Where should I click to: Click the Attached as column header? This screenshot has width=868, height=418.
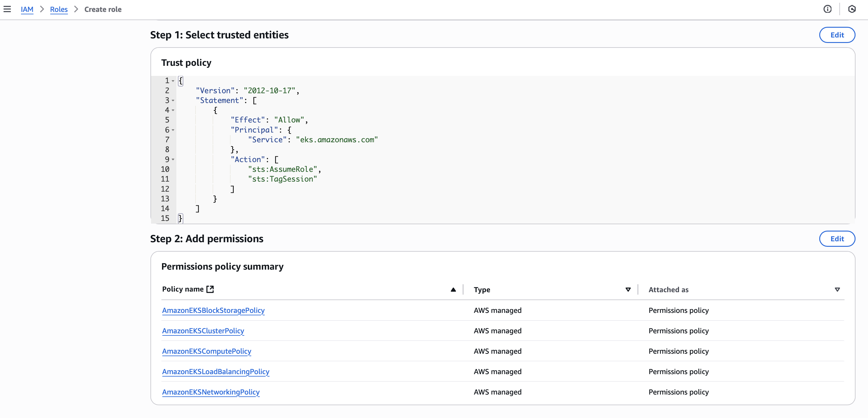[x=668, y=289]
